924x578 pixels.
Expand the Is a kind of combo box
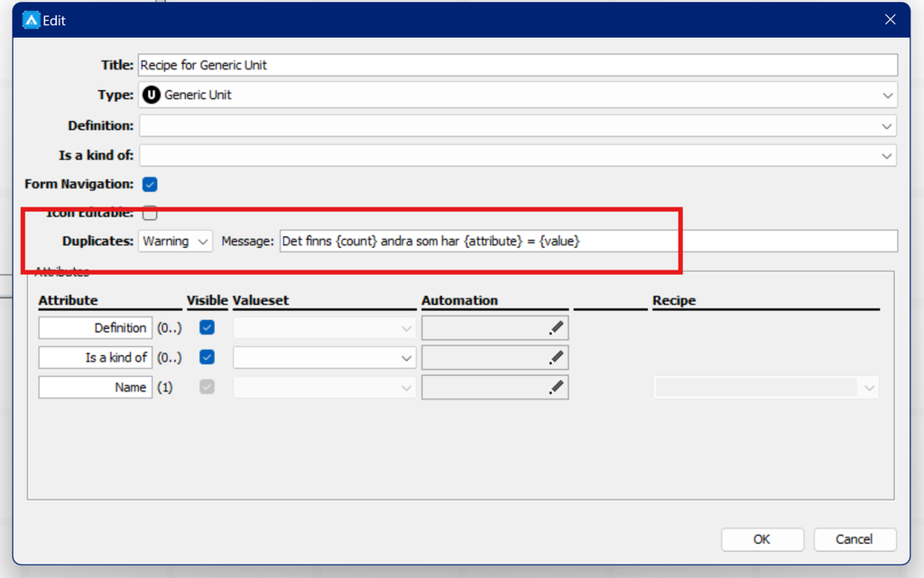click(x=886, y=156)
